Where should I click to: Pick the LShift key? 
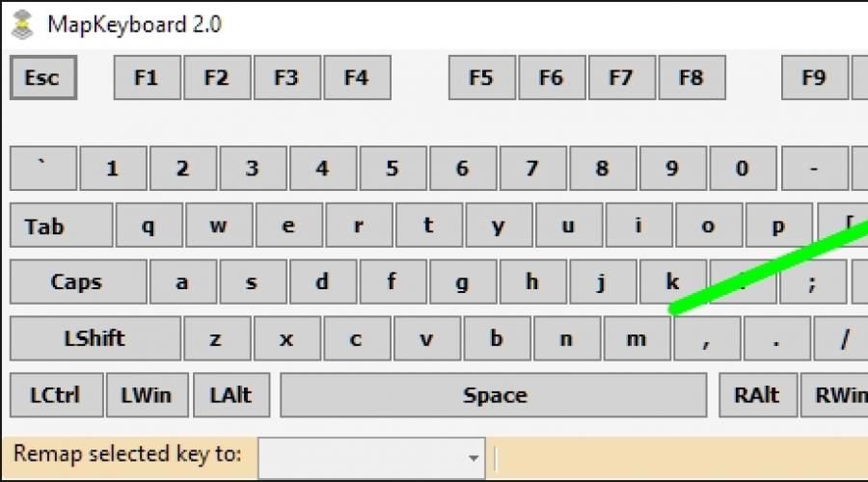click(x=95, y=339)
